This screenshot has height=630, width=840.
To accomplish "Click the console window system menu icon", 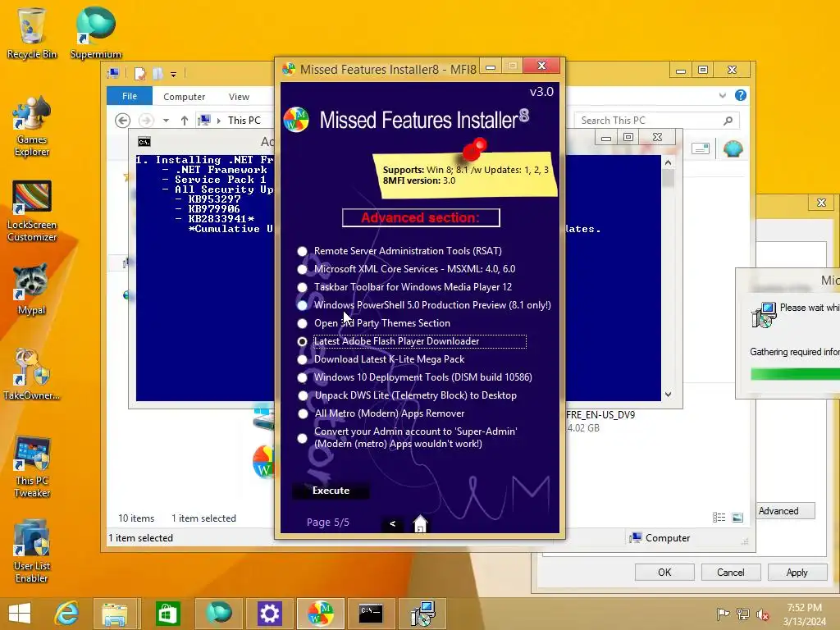I will (x=144, y=141).
